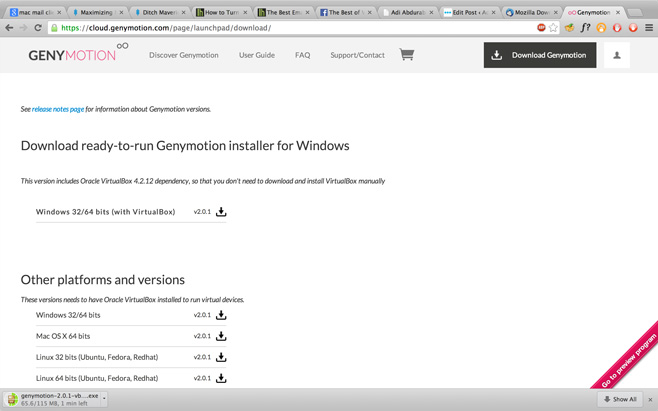Go back with the browser back arrow
Screen dimensions: 658x411
[x=9, y=28]
